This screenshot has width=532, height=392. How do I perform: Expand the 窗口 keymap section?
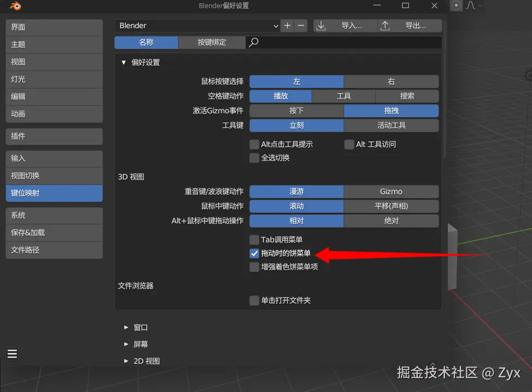(x=126, y=327)
